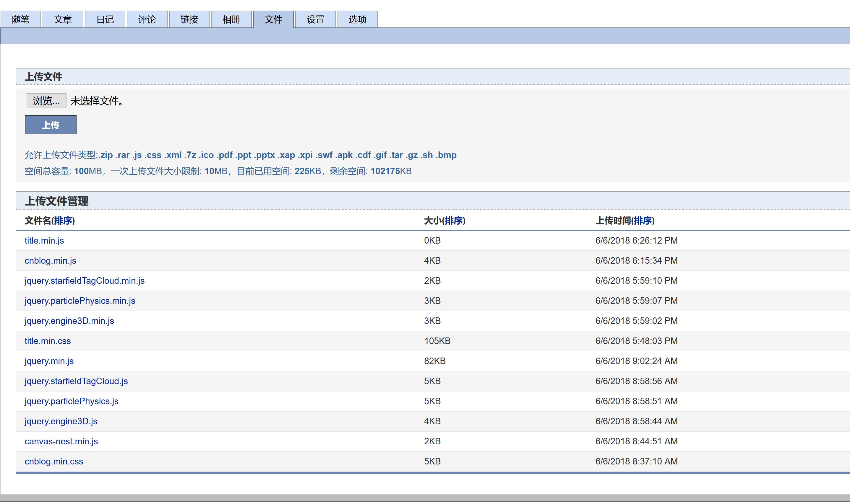Open the 文章 tab
This screenshot has width=850, height=504.
coord(63,19)
